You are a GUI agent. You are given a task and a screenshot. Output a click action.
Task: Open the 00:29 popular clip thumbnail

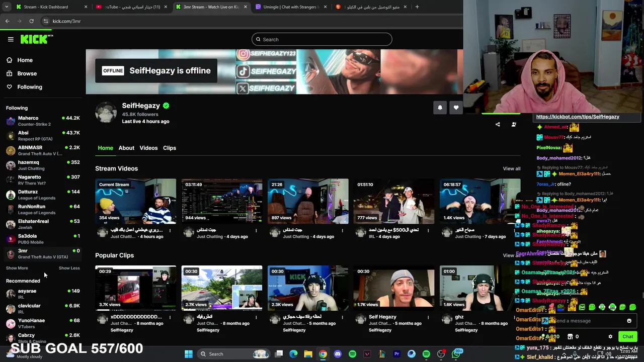[136, 288]
